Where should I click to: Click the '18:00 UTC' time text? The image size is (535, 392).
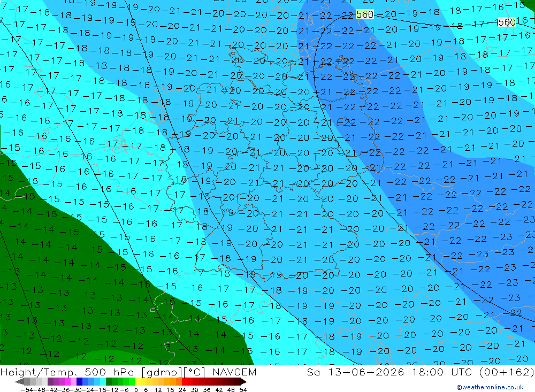point(442,372)
